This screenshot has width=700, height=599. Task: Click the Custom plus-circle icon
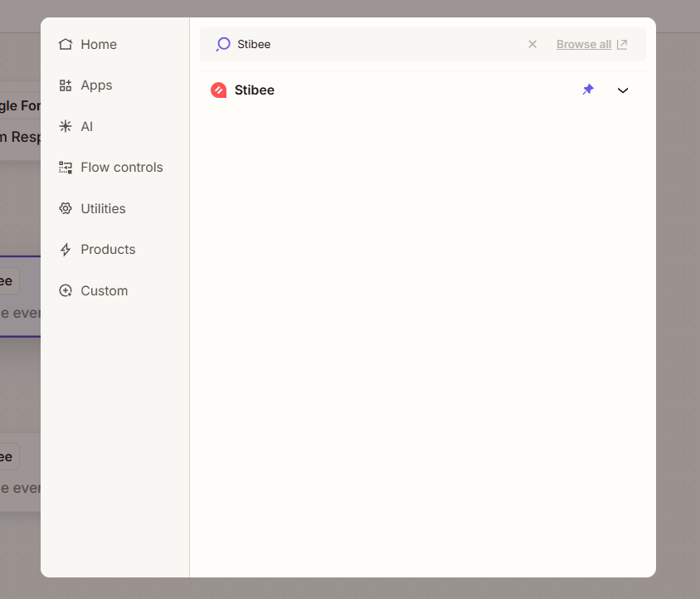tap(66, 291)
